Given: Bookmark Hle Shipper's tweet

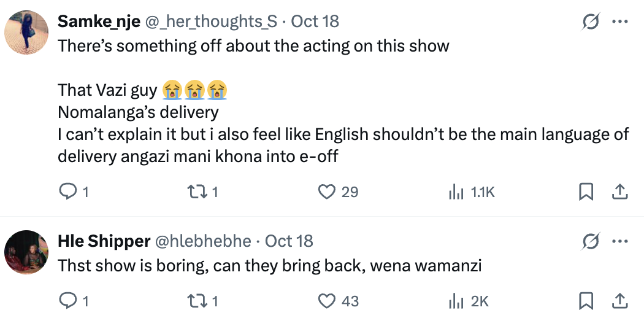Looking at the screenshot, I should (x=586, y=301).
